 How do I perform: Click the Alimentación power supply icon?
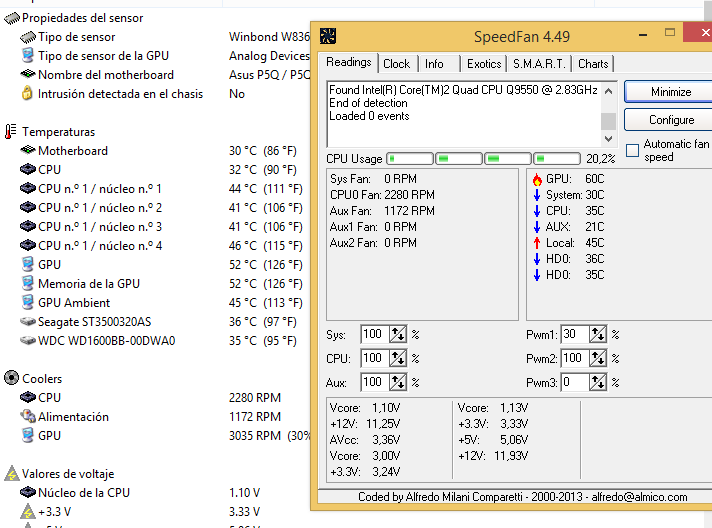pos(28,416)
